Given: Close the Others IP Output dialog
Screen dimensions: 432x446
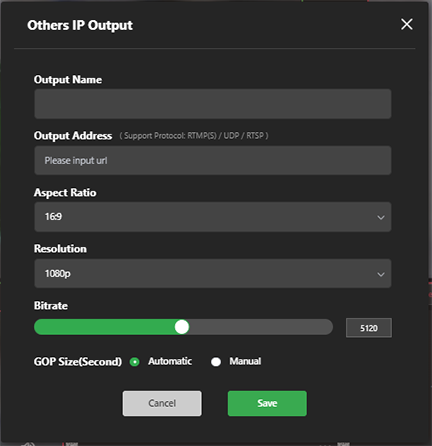Looking at the screenshot, I should (407, 24).
